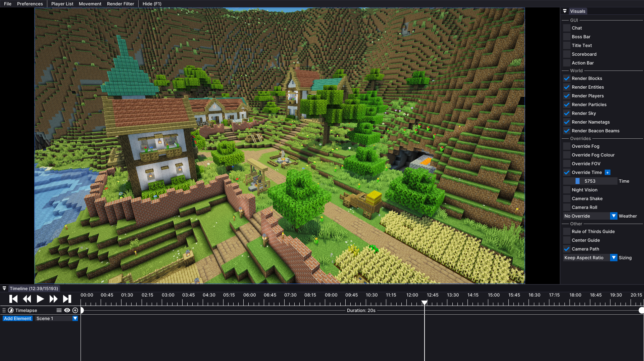This screenshot has height=361, width=644.
Task: Enable Camera Shake
Action: [567, 198]
